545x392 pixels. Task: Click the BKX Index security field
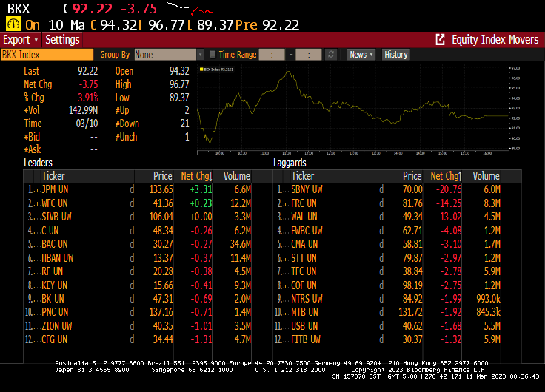(x=47, y=55)
